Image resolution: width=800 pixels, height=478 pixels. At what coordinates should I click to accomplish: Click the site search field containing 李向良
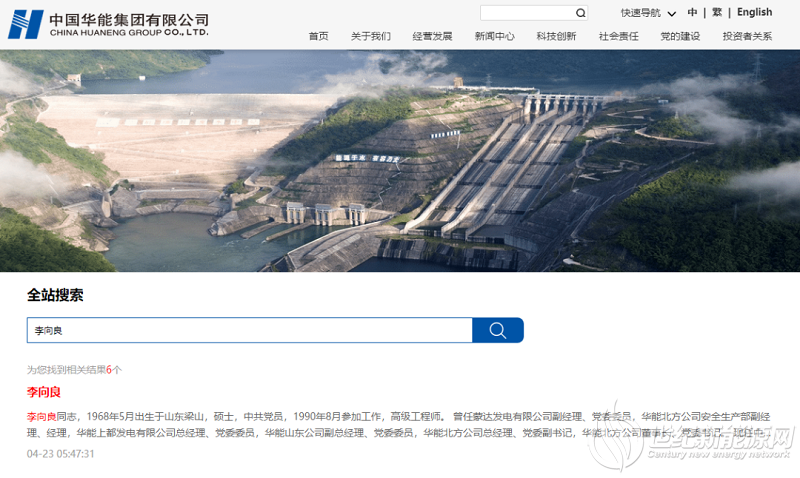tap(249, 330)
